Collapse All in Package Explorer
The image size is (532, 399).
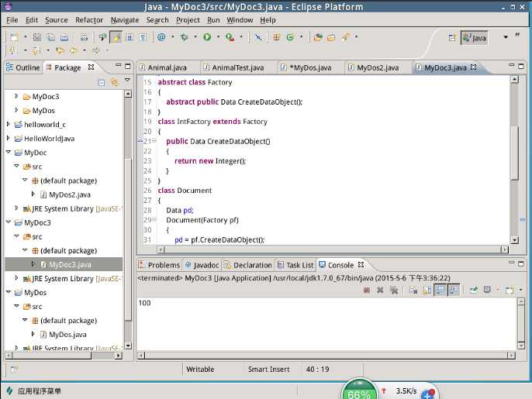(x=102, y=82)
